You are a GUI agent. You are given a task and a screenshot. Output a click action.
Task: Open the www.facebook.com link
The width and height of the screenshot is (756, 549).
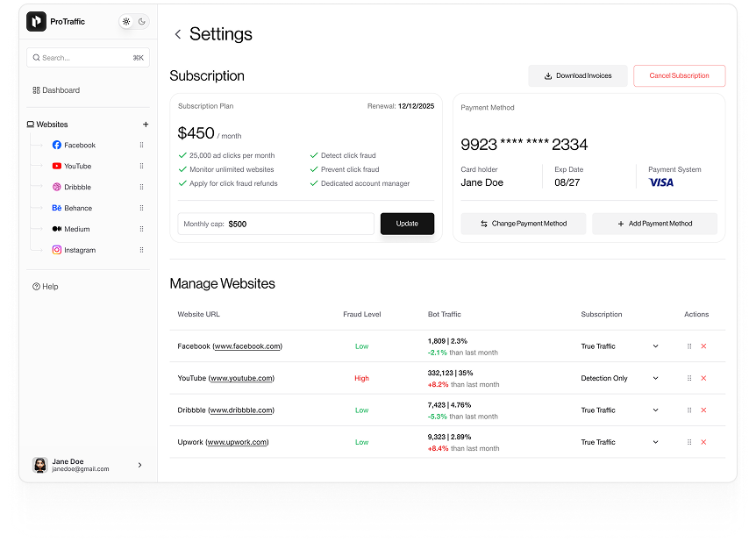247,346
